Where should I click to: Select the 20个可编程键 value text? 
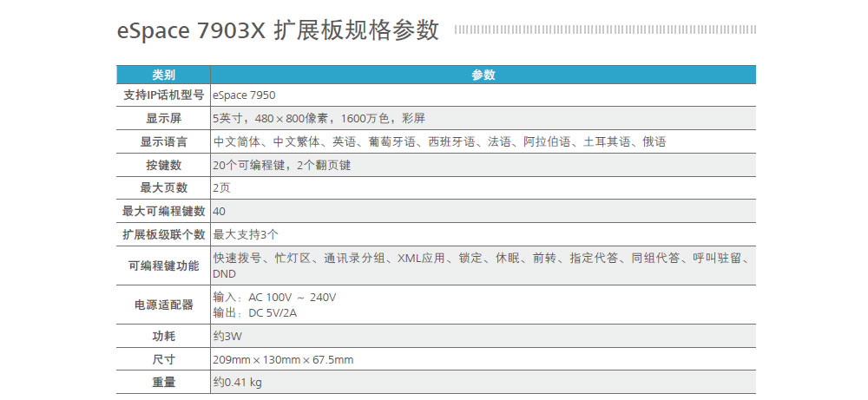281,165
